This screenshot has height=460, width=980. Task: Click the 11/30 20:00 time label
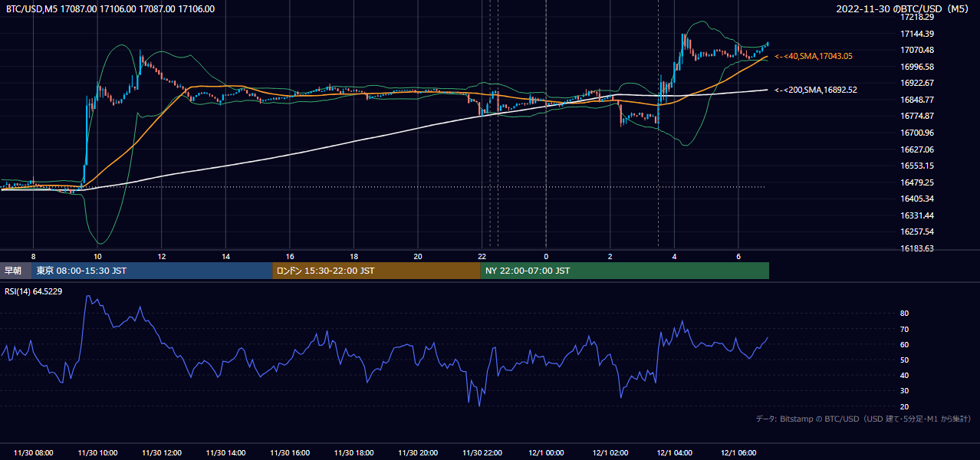tap(418, 453)
